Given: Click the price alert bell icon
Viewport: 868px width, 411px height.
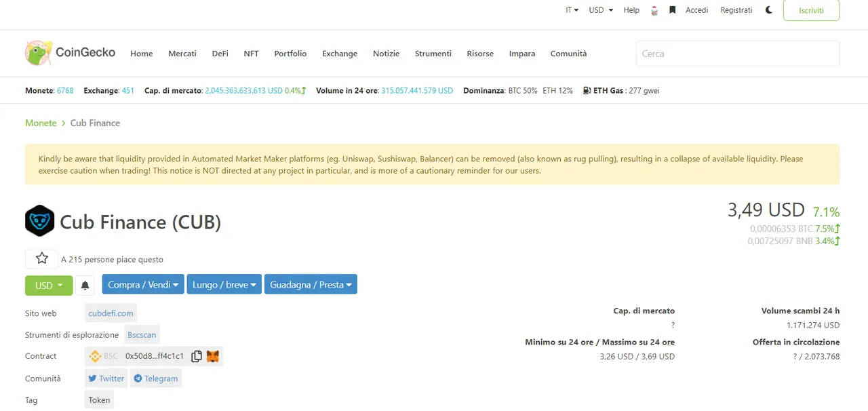Looking at the screenshot, I should click(x=85, y=285).
